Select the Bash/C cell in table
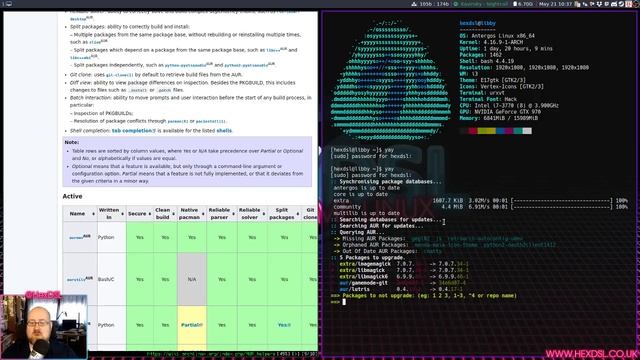 [x=111, y=279]
